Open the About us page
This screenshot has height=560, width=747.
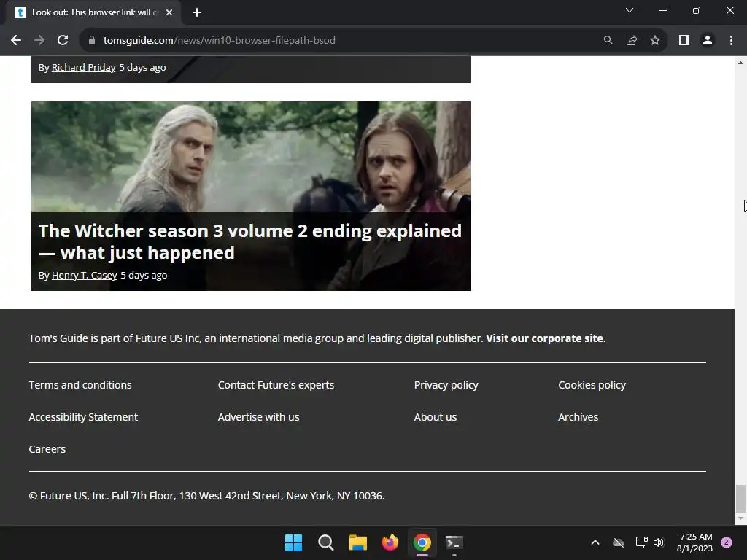click(435, 417)
